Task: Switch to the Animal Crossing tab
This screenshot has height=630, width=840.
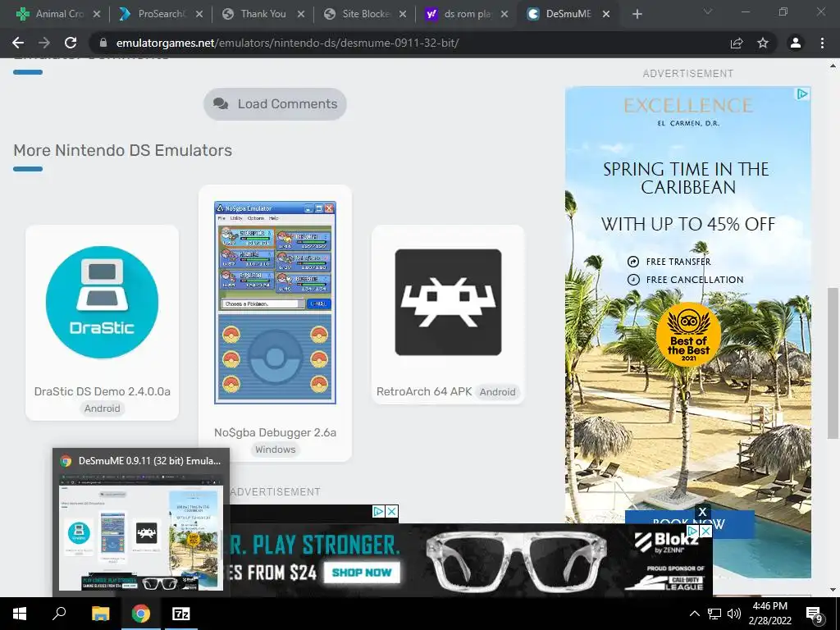Action: [x=53, y=14]
